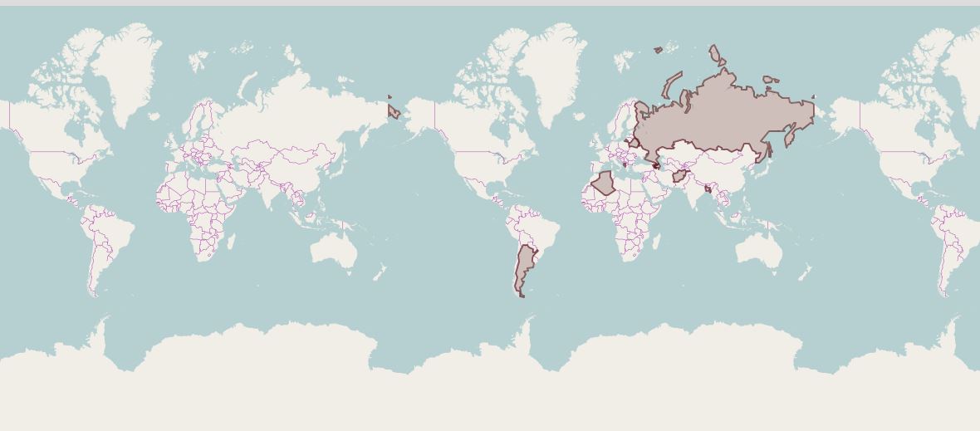Select highlighted Bangladesh polygon

[708, 189]
